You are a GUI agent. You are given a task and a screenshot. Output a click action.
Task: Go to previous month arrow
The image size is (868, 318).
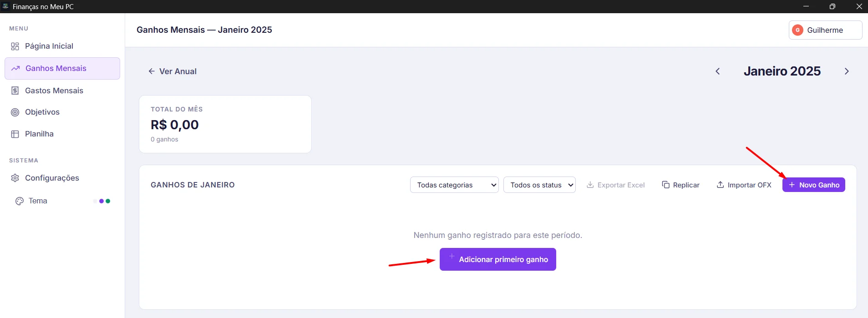point(718,71)
